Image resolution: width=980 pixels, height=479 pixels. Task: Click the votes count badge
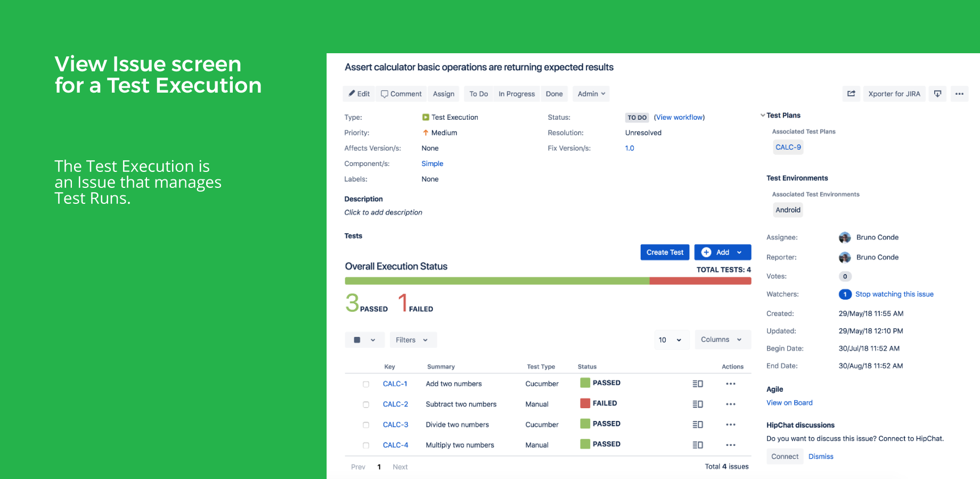[x=845, y=276]
